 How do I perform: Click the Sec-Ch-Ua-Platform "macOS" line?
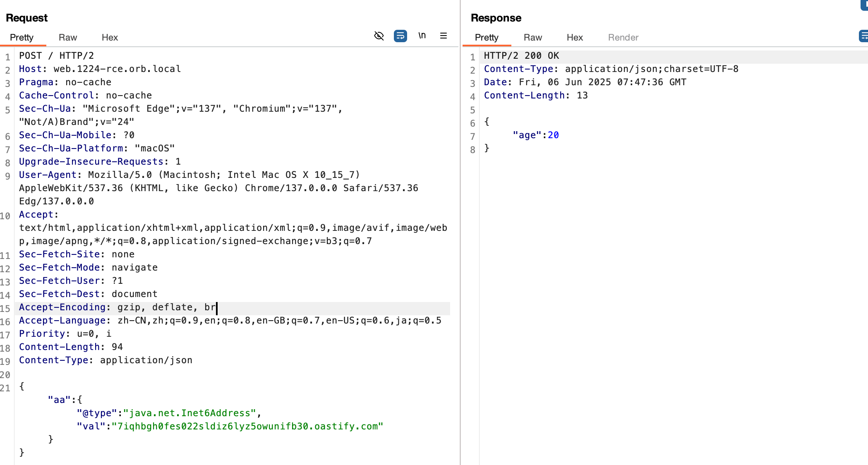pyautogui.click(x=97, y=149)
